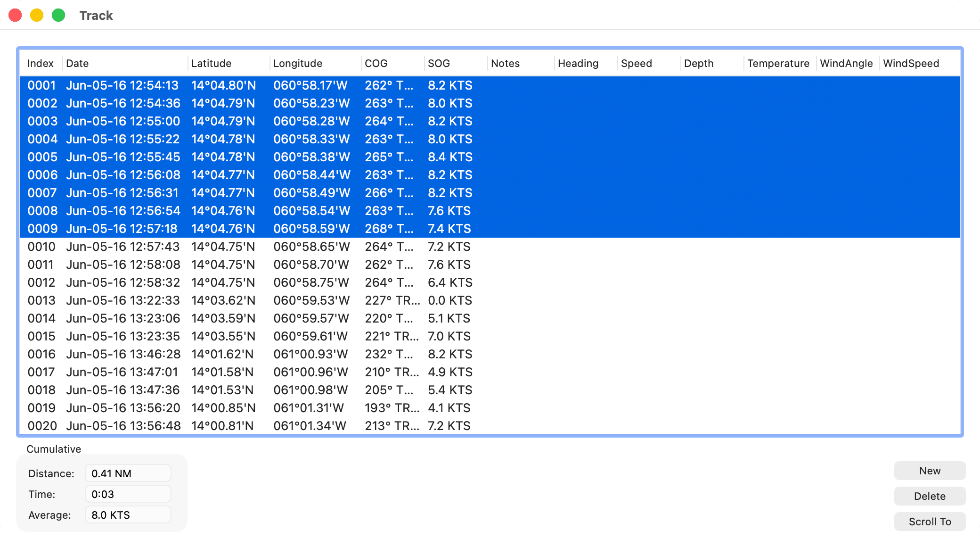The height and width of the screenshot is (547, 980).
Task: Select track row 0020 at 13:56:48
Action: [490, 426]
